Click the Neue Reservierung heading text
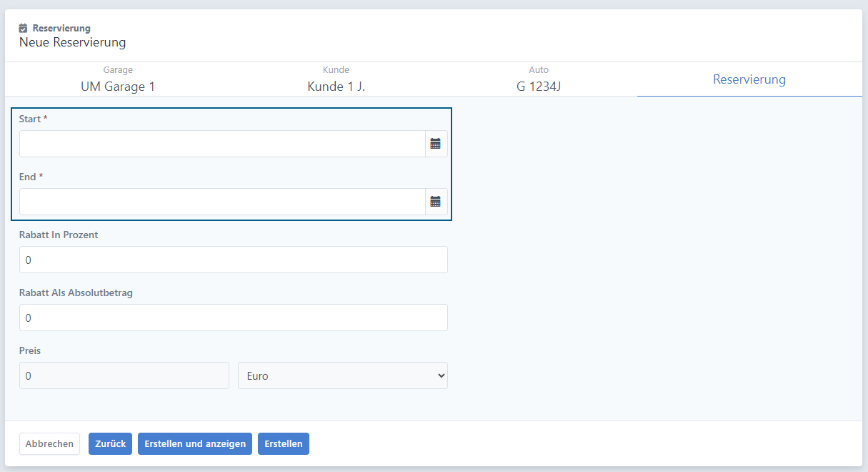Viewport: 868px width, 472px height. point(72,42)
